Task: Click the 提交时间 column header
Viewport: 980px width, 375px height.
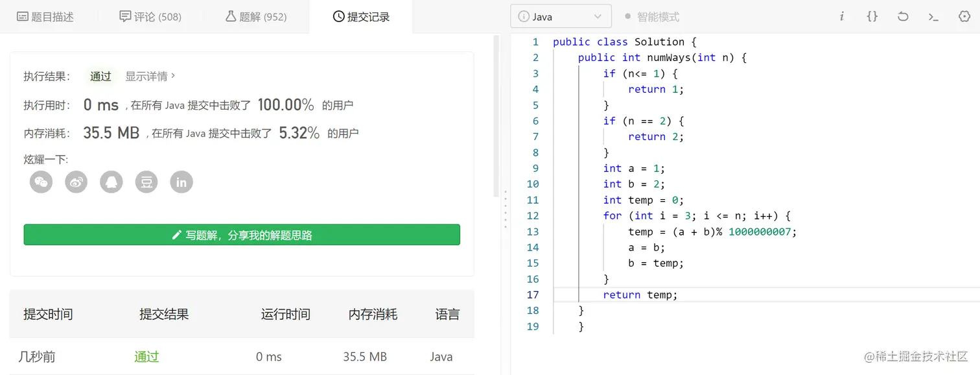Action: (48, 315)
